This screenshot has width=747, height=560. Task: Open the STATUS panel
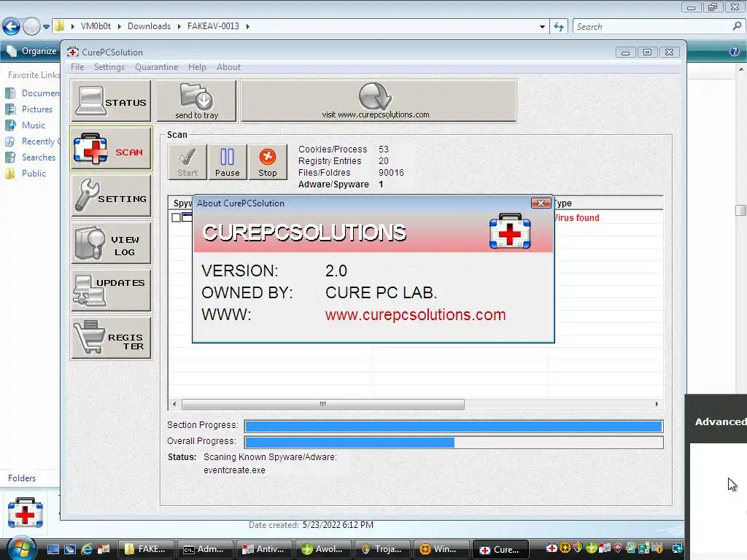[x=111, y=101]
